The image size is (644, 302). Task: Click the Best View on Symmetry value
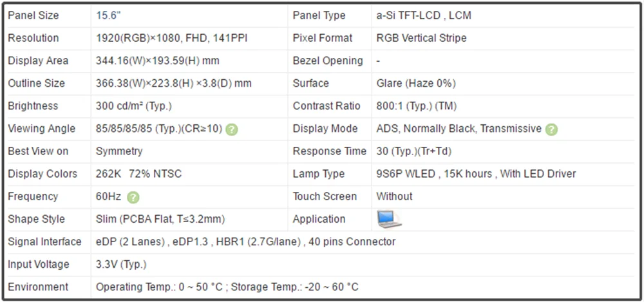(x=119, y=151)
